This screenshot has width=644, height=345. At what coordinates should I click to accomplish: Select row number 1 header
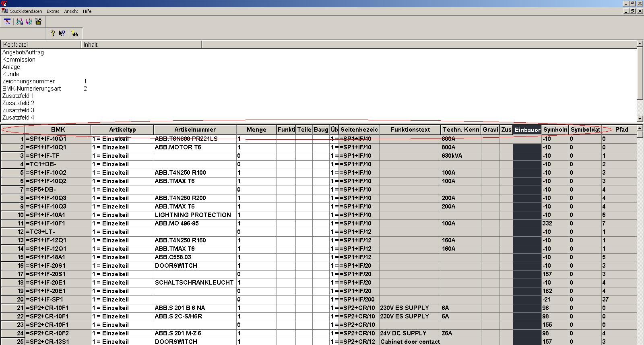[x=13, y=139]
